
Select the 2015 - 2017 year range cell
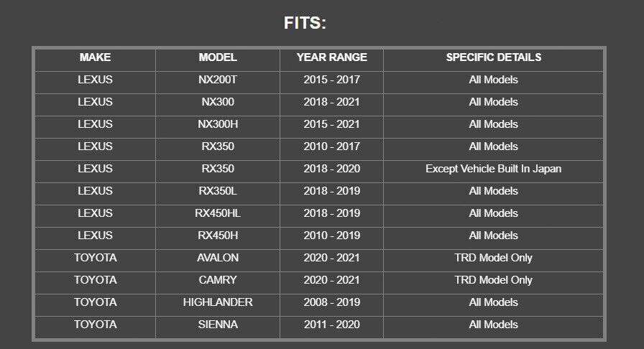[331, 80]
